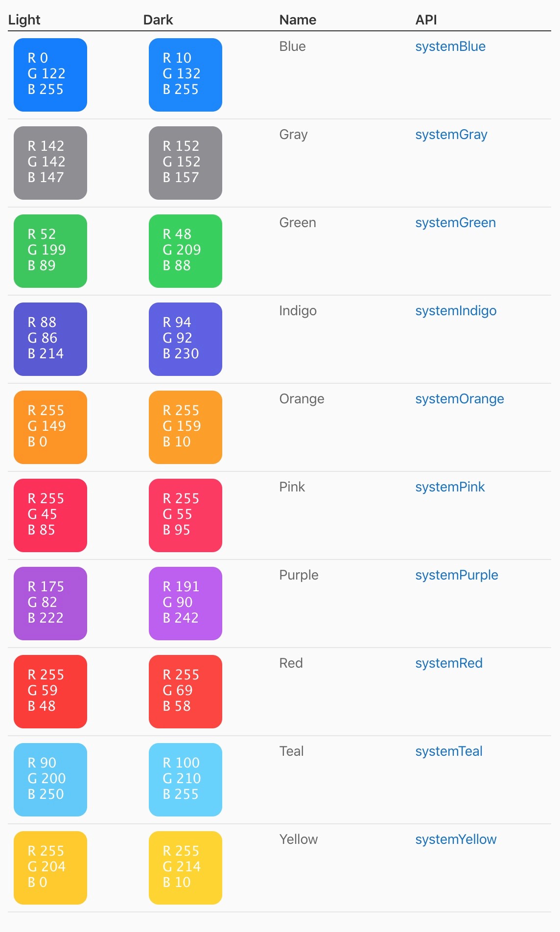Open the systemOrange link
The image size is (560, 932).
[x=459, y=399]
